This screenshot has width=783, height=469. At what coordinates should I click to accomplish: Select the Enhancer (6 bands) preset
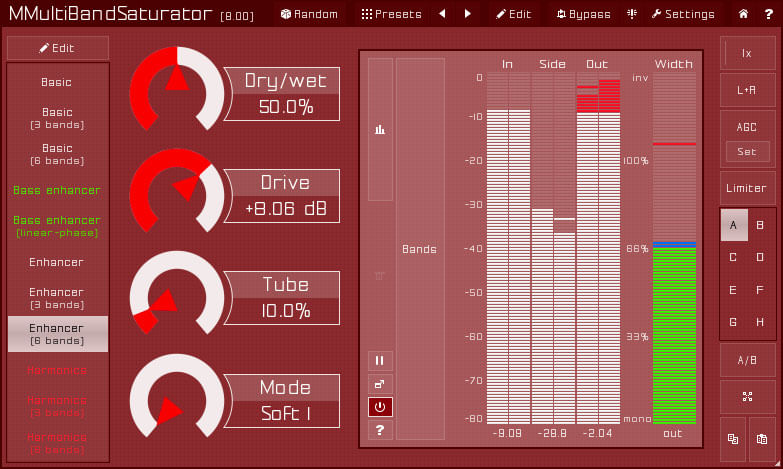(57, 334)
